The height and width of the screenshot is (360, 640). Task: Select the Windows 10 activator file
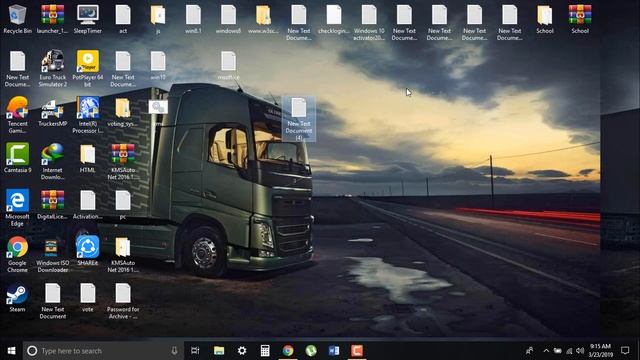(369, 22)
